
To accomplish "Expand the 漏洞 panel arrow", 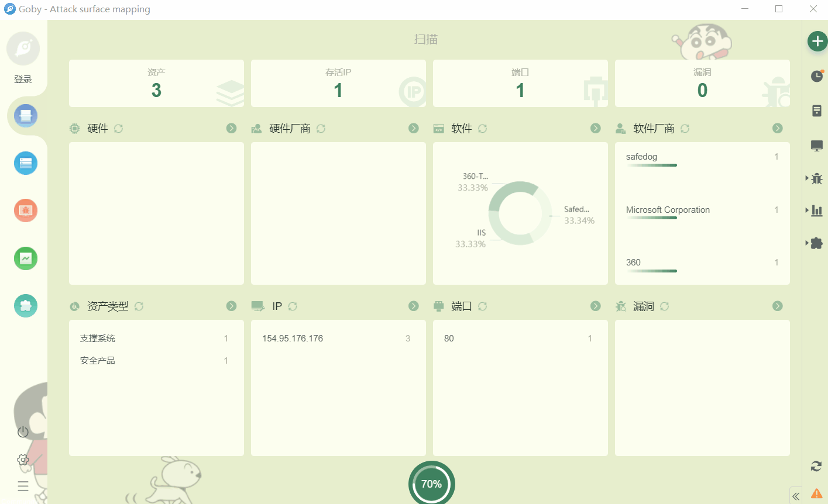I will click(778, 306).
